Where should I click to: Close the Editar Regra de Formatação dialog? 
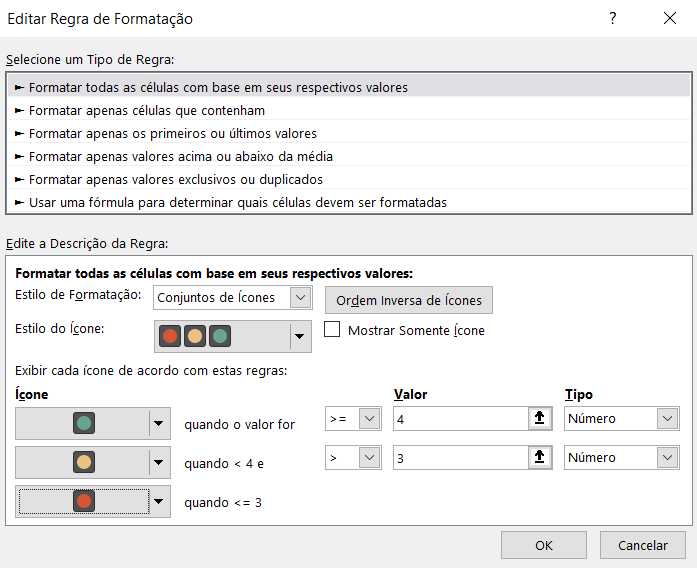click(670, 18)
